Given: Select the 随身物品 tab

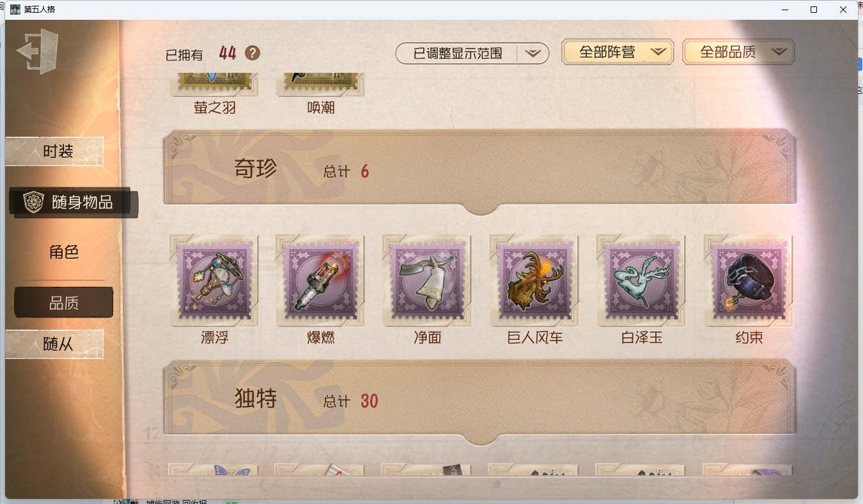Looking at the screenshot, I should (x=74, y=202).
